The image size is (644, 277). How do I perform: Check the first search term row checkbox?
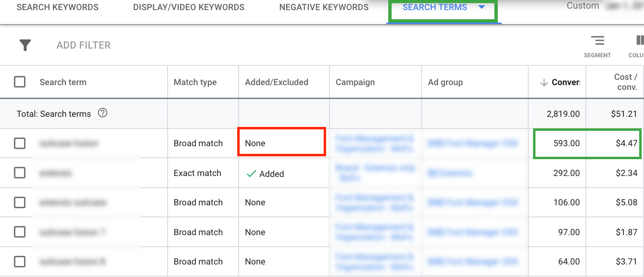pos(20,143)
